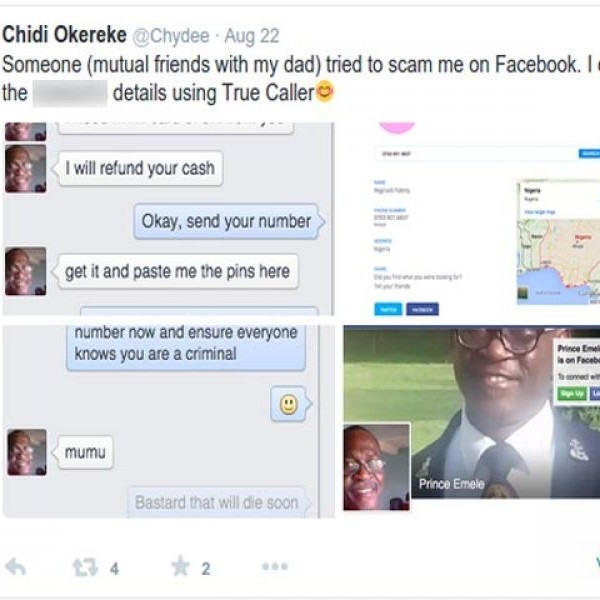Click the True Caller phone number search field
This screenshot has height=600, width=600.
pos(476,153)
